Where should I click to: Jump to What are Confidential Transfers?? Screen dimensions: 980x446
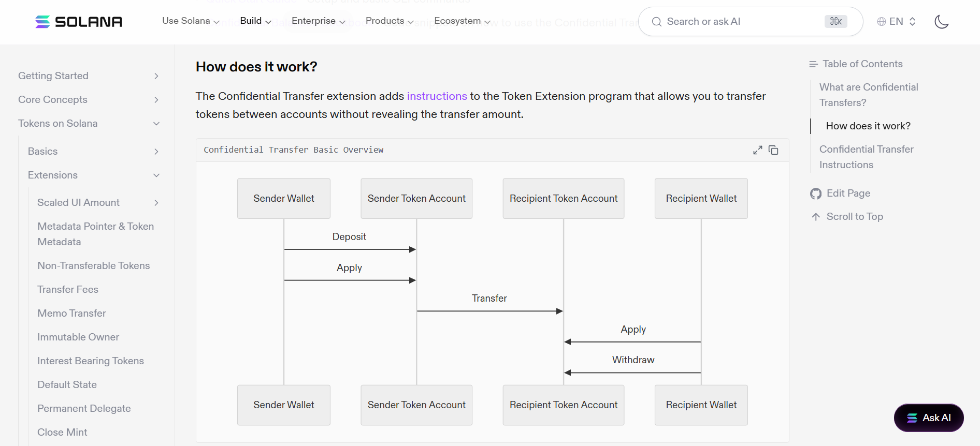(869, 95)
